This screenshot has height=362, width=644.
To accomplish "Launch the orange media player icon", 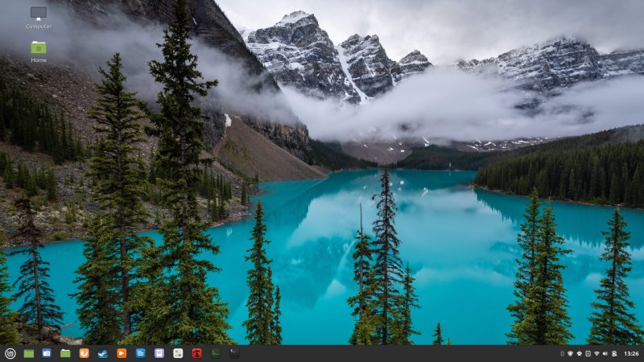I will 122,353.
